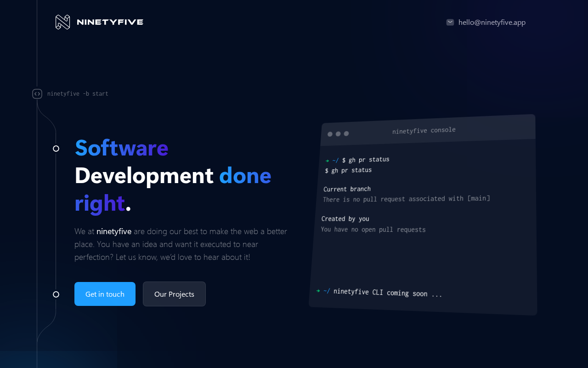Click the second '$ gh pr status' line
This screenshot has height=368, width=588.
(348, 170)
